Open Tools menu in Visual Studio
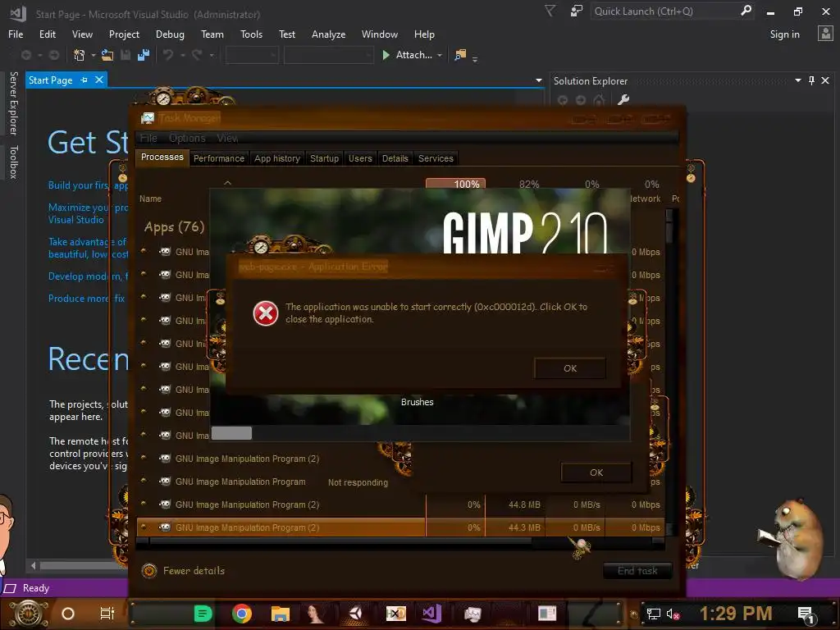 click(x=251, y=34)
